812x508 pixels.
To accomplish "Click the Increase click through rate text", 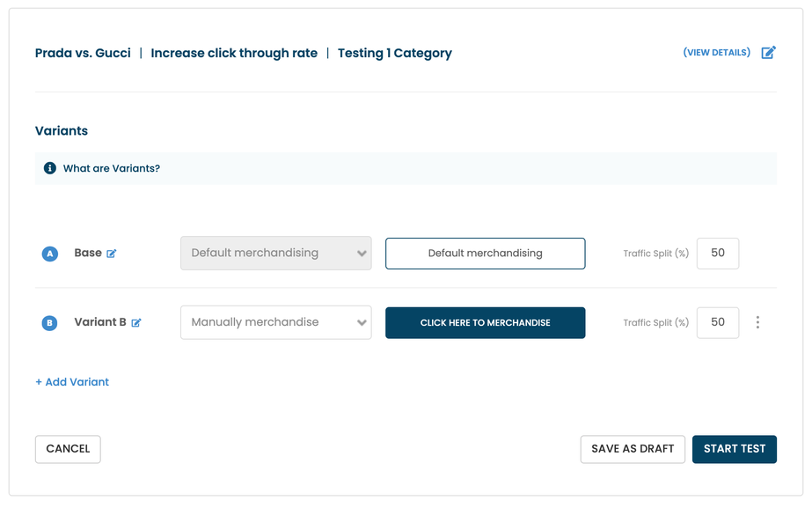I will 234,53.
